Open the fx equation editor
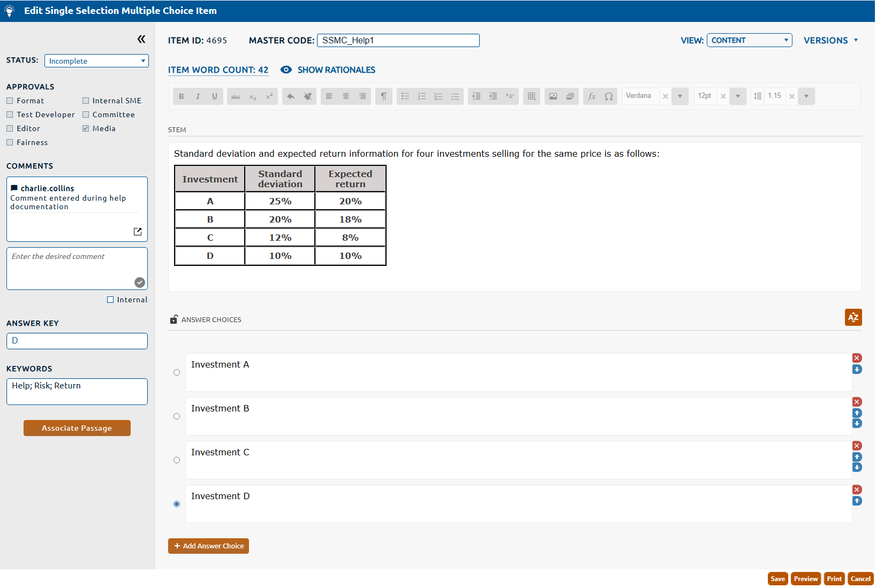Image resolution: width=876 pixels, height=588 pixels. [x=592, y=96]
